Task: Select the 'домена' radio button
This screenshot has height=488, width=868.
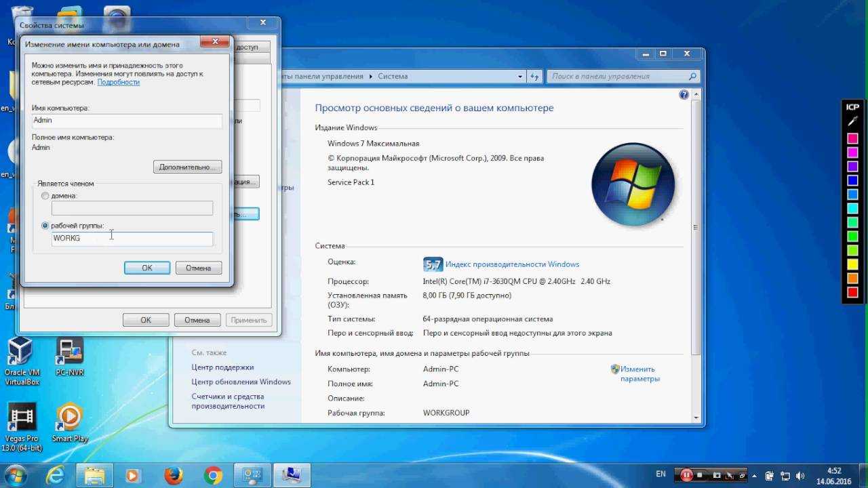Action: (45, 196)
